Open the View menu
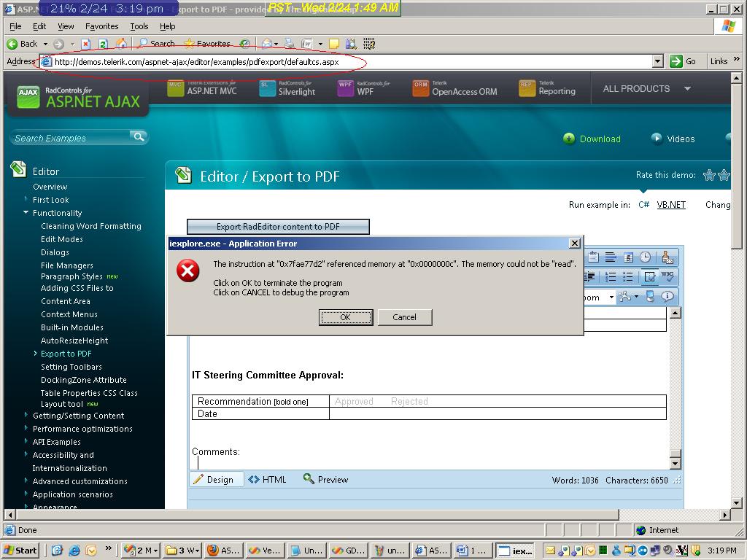This screenshot has height=560, width=747. tap(66, 26)
